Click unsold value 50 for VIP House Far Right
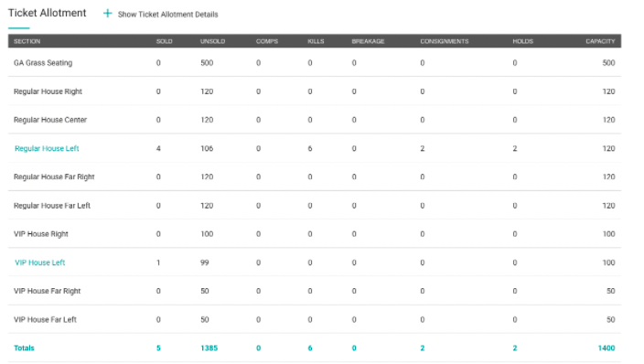Image resolution: width=644 pixels, height=364 pixels. pyautogui.click(x=205, y=291)
